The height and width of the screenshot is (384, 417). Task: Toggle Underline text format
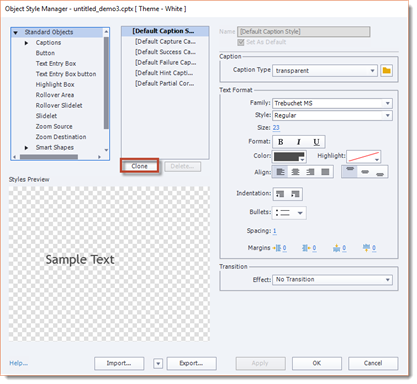click(316, 142)
